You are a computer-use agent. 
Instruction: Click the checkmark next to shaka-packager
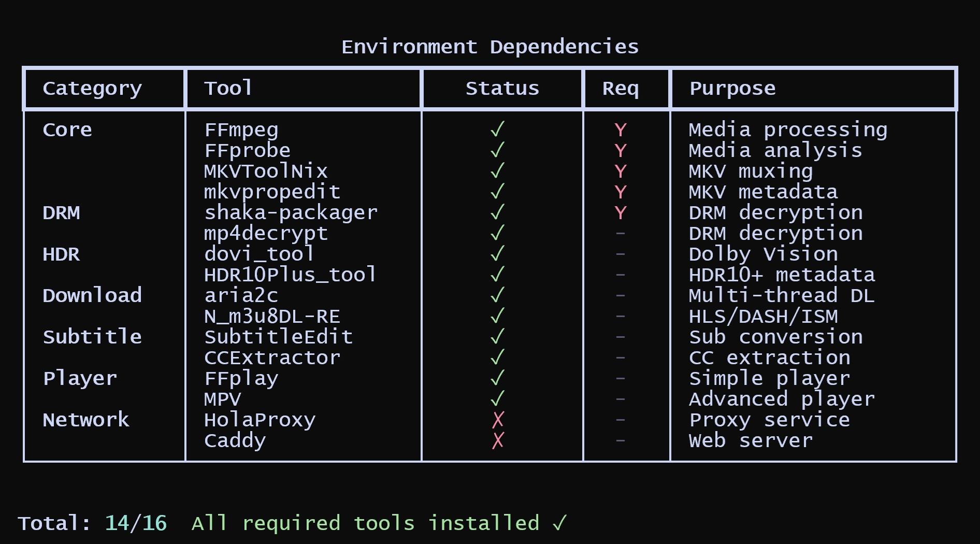pos(497,212)
